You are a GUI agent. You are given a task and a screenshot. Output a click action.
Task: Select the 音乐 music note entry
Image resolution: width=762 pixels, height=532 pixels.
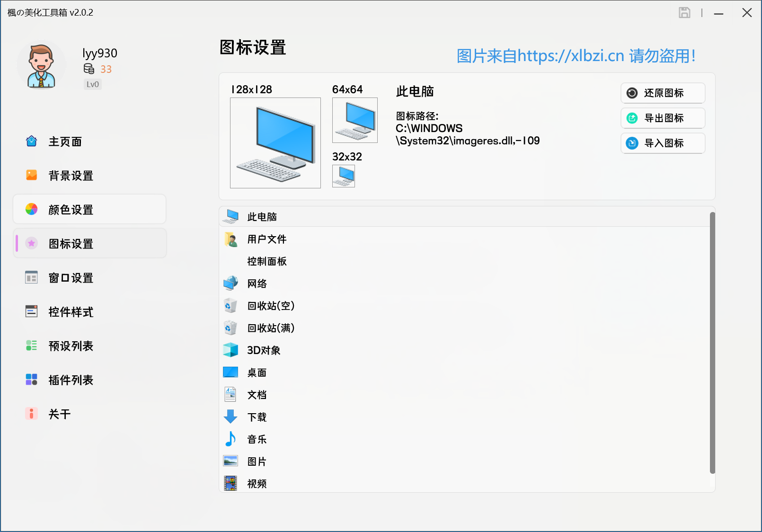256,439
